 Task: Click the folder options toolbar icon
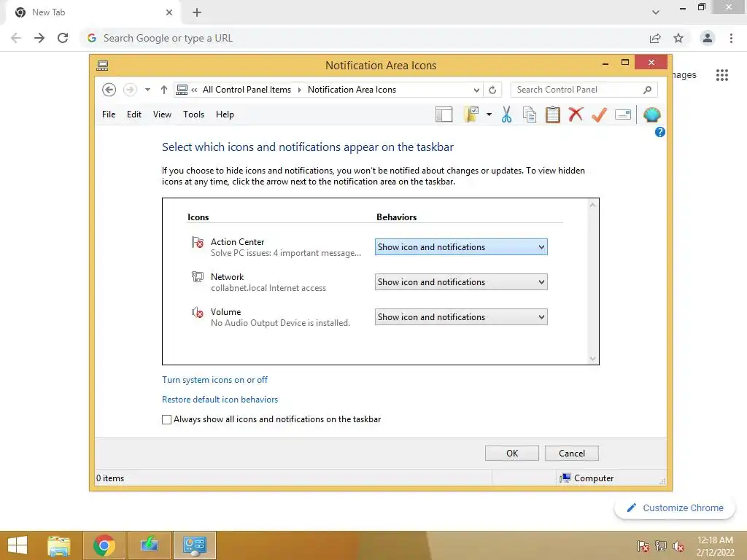click(x=471, y=114)
